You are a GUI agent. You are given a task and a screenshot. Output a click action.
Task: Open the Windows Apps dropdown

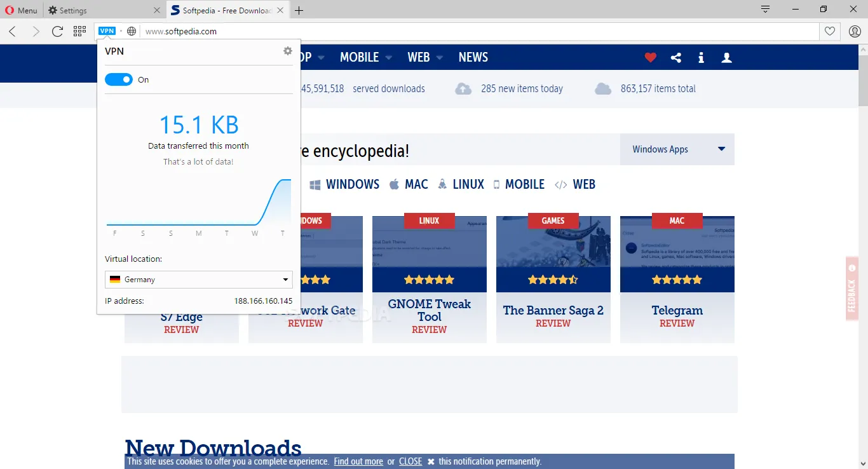pyautogui.click(x=677, y=149)
